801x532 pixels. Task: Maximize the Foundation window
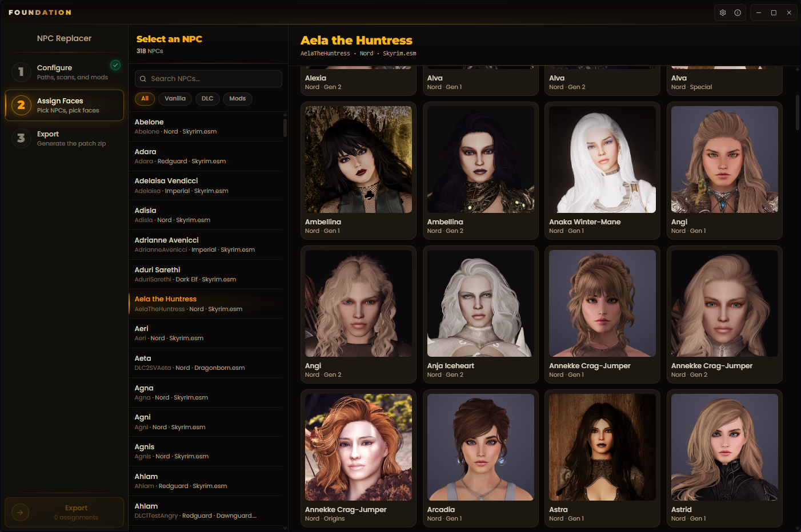774,13
